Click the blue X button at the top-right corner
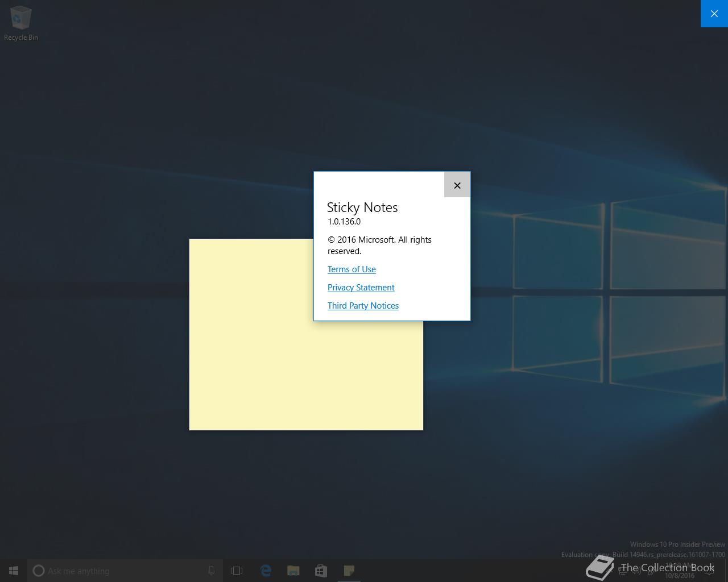This screenshot has width=728, height=582. [x=714, y=14]
